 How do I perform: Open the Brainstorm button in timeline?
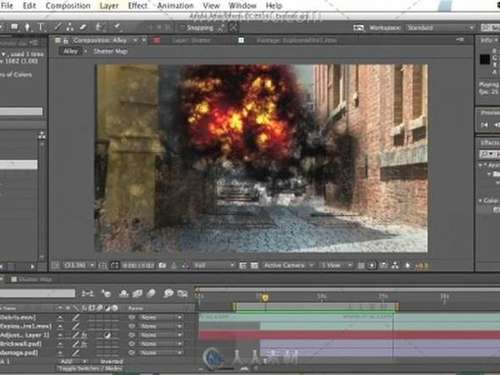click(x=169, y=293)
